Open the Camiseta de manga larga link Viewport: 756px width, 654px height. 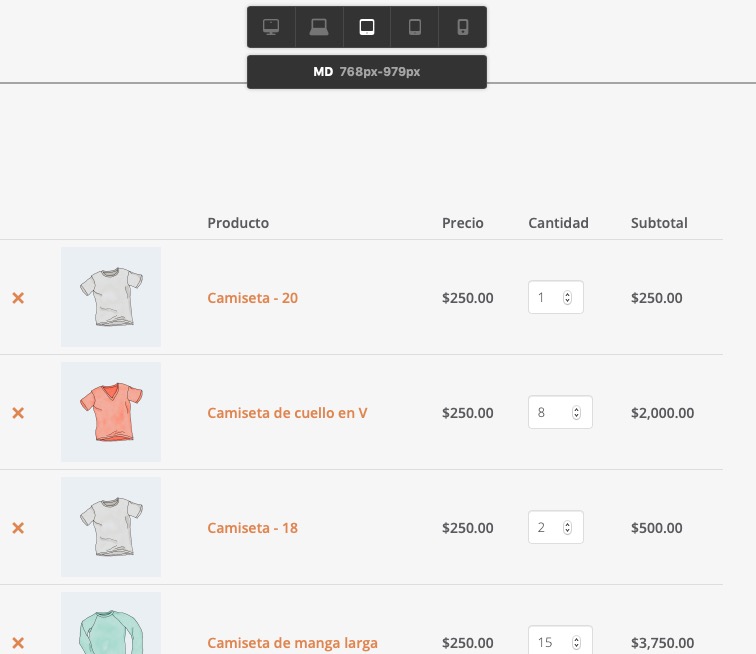(292, 643)
